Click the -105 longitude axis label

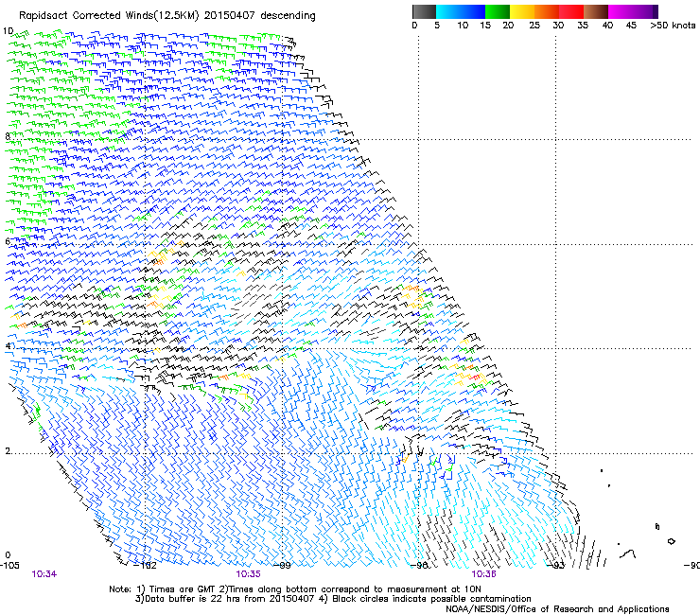coord(9,565)
